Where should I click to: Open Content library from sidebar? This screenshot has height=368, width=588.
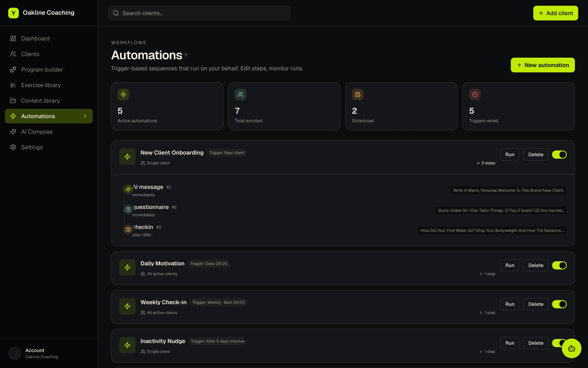click(x=49, y=101)
